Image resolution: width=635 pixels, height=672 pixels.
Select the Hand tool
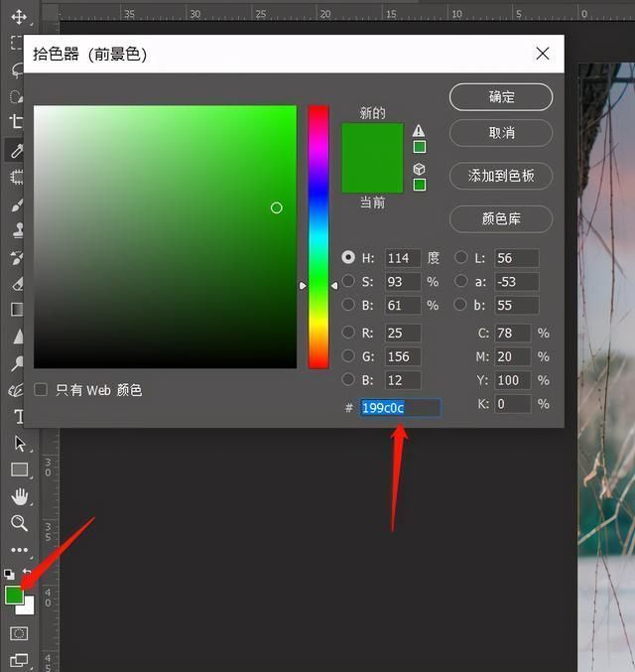click(19, 496)
